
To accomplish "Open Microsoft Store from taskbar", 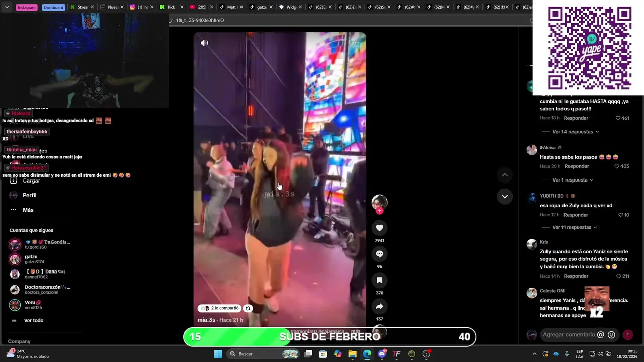I will [x=323, y=354].
